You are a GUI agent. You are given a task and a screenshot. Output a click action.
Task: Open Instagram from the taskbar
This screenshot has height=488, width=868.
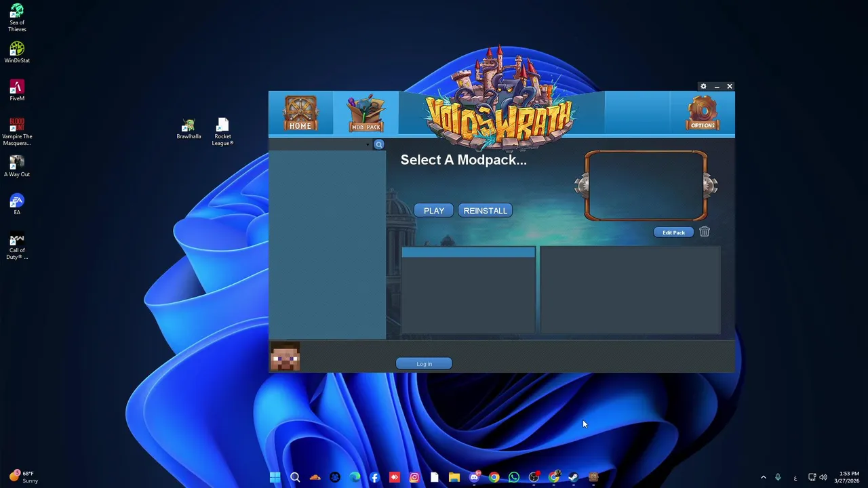[414, 478]
